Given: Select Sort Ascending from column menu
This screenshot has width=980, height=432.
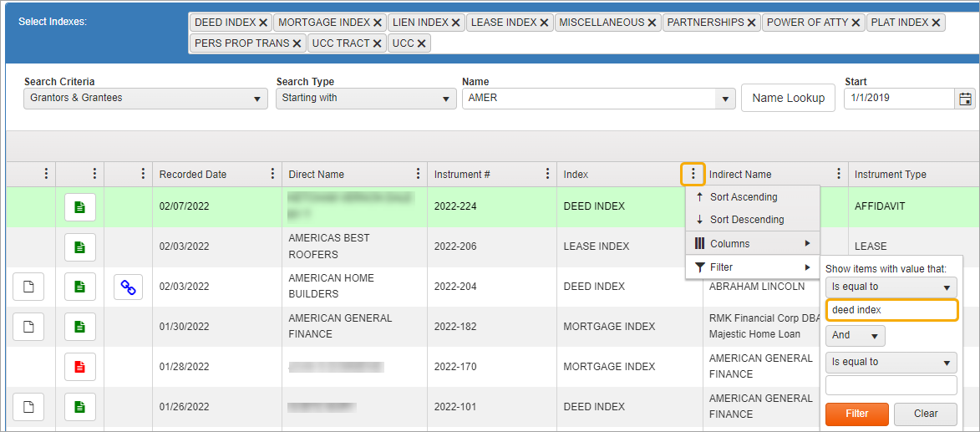Looking at the screenshot, I should point(744,197).
